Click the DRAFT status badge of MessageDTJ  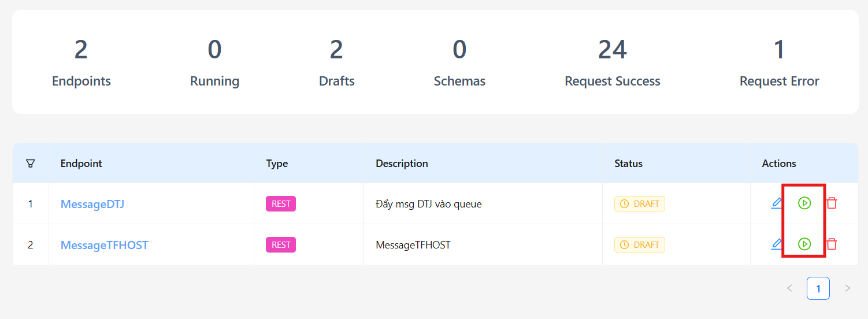point(640,204)
